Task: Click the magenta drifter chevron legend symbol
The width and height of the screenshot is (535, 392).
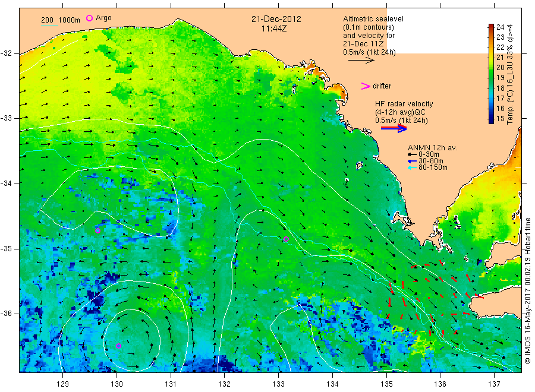Action: point(366,86)
